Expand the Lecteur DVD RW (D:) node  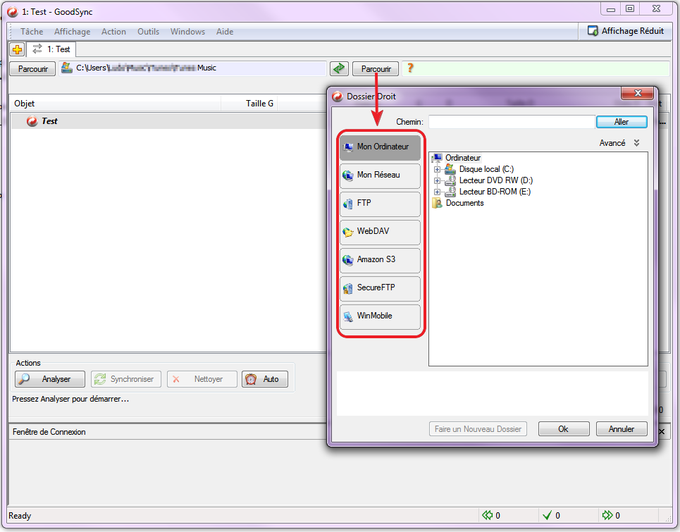tap(437, 180)
